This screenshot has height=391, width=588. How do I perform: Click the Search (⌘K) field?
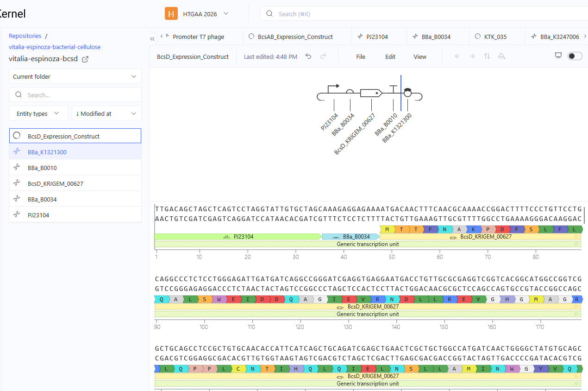pos(424,14)
